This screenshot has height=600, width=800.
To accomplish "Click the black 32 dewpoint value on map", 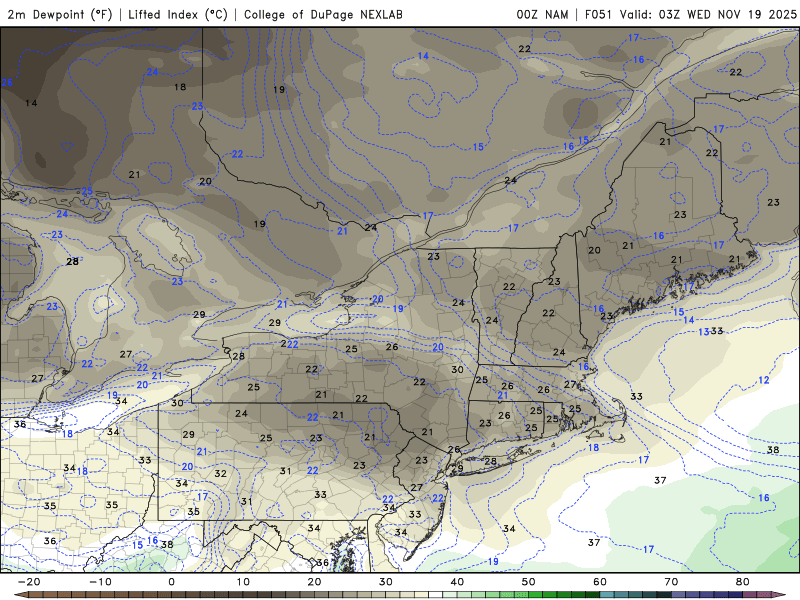I will pyautogui.click(x=220, y=473).
